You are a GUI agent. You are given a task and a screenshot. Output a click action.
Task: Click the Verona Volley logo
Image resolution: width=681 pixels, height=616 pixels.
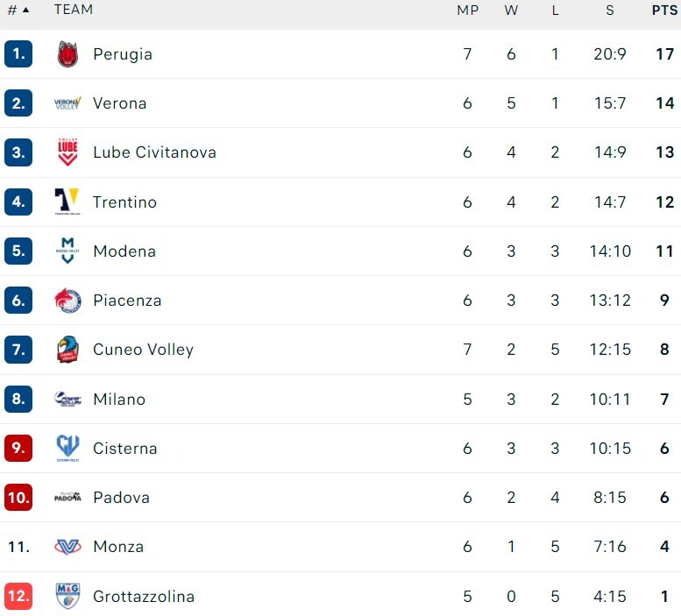(67, 103)
